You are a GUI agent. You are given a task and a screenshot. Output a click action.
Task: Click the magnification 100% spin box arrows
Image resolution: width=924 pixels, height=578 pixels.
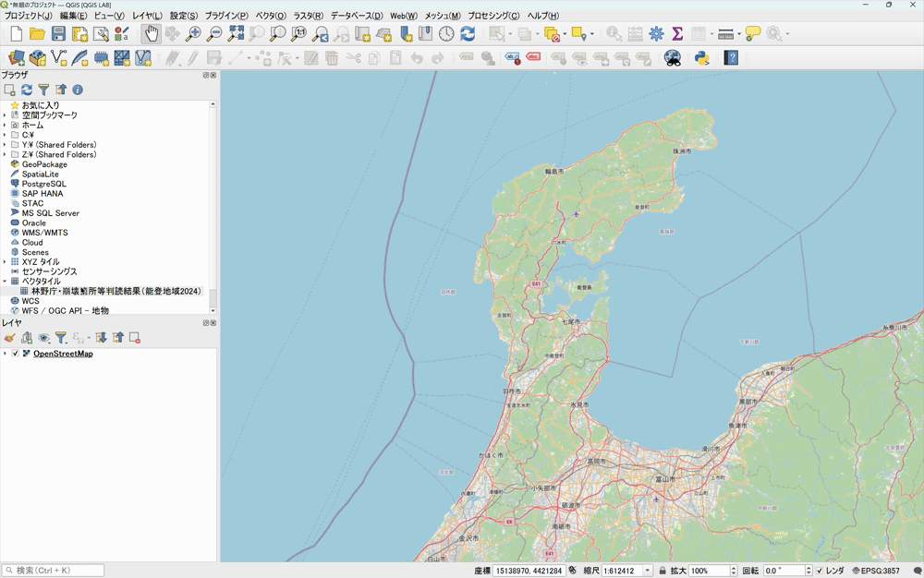coord(734,571)
